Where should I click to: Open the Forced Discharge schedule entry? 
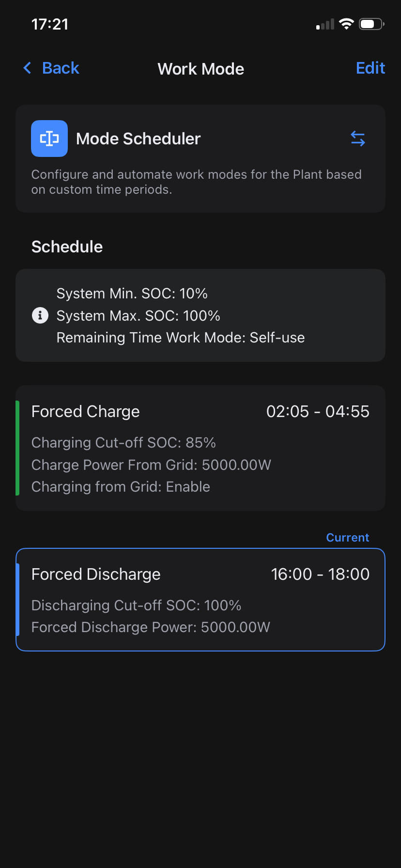(200, 600)
